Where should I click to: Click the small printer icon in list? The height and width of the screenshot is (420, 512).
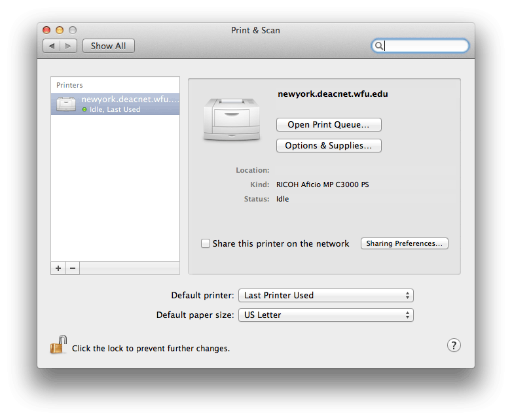pos(66,104)
